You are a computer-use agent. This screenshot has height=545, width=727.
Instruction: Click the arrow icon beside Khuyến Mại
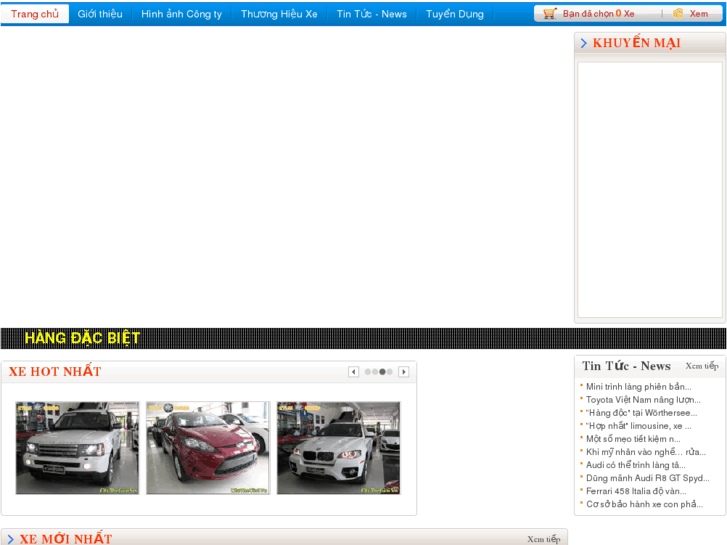tap(584, 43)
